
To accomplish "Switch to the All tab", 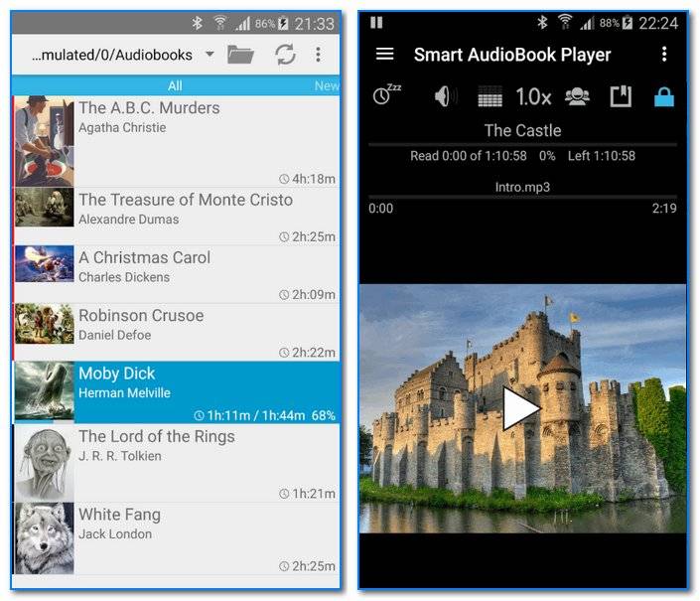I will pos(175,85).
